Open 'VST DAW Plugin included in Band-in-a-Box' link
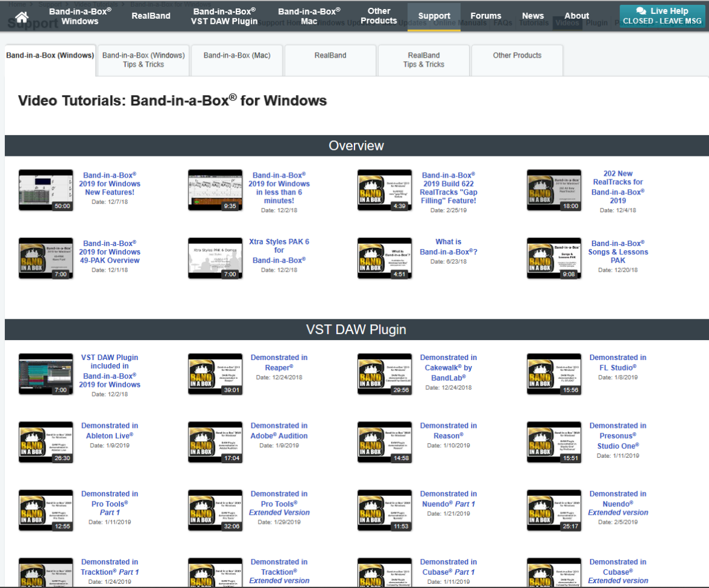The image size is (709, 588). (110, 371)
